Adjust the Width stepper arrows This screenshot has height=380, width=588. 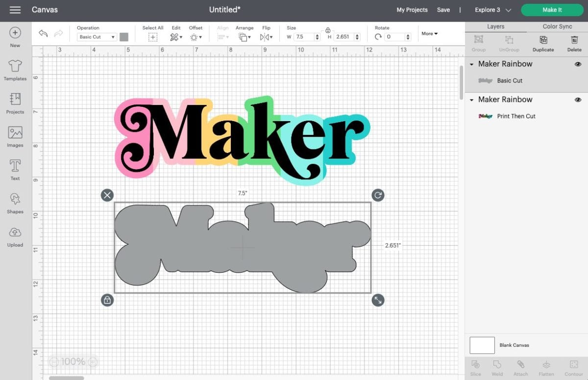[x=318, y=37]
